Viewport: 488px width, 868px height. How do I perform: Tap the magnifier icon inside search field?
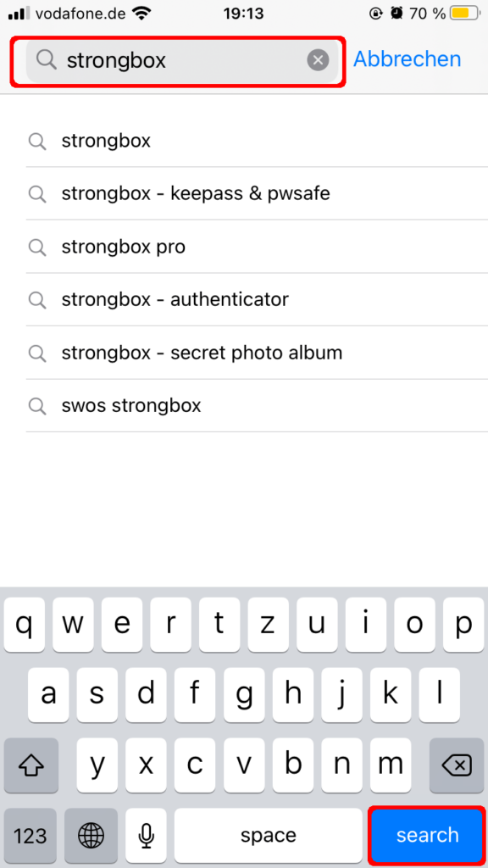[47, 60]
